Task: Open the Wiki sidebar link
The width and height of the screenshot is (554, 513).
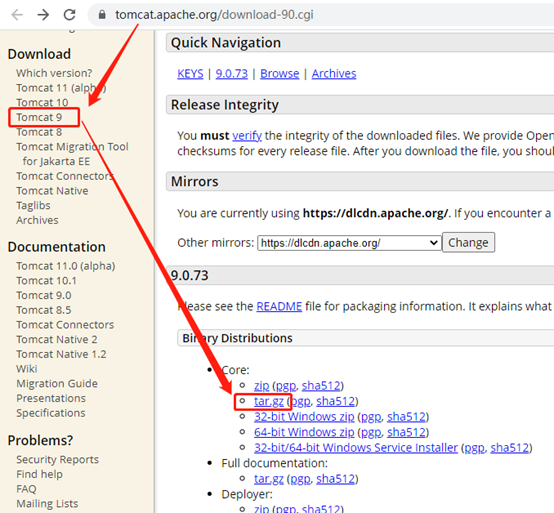Action: [26, 368]
